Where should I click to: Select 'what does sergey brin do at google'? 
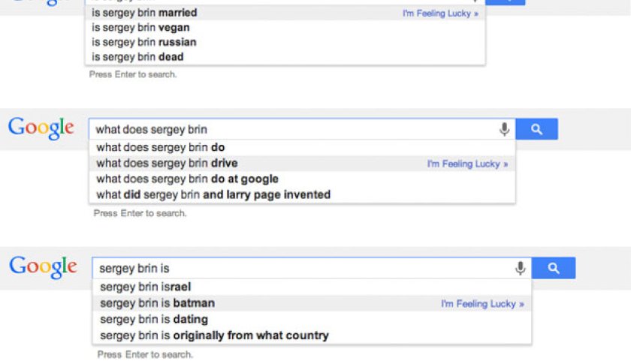(x=187, y=179)
